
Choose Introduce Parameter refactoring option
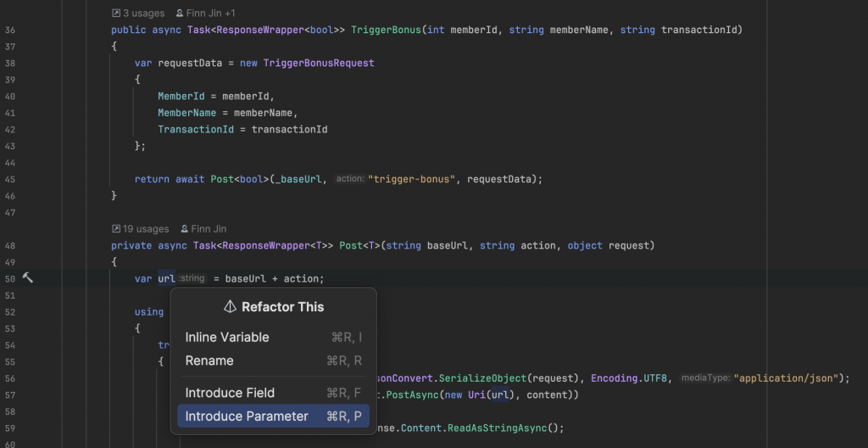247,417
